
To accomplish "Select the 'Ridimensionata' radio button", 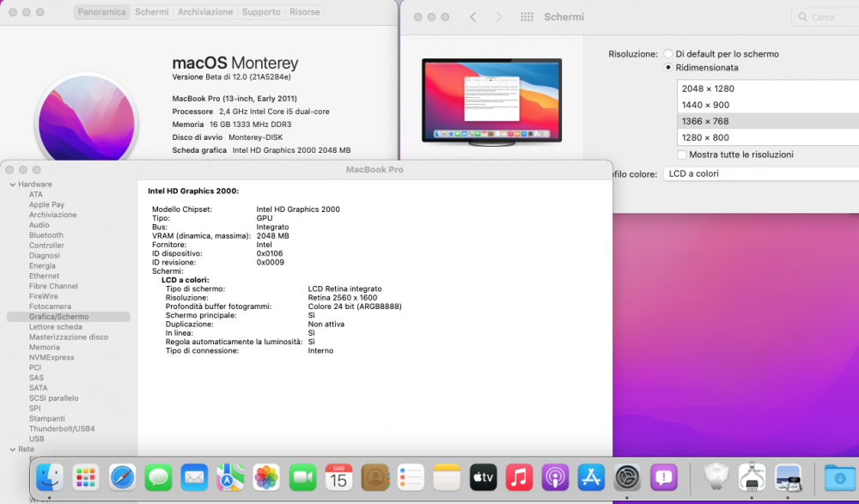I will pyautogui.click(x=667, y=67).
